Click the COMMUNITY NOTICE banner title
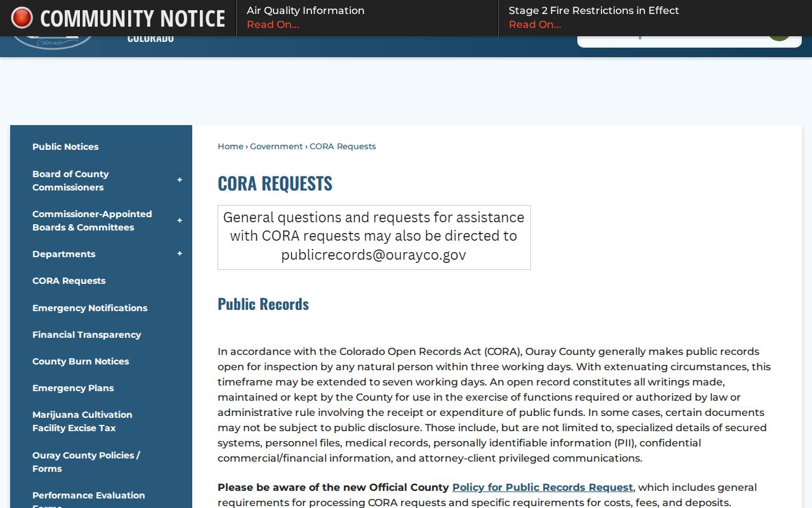Viewport: 812px width, 508px height. 133,18
